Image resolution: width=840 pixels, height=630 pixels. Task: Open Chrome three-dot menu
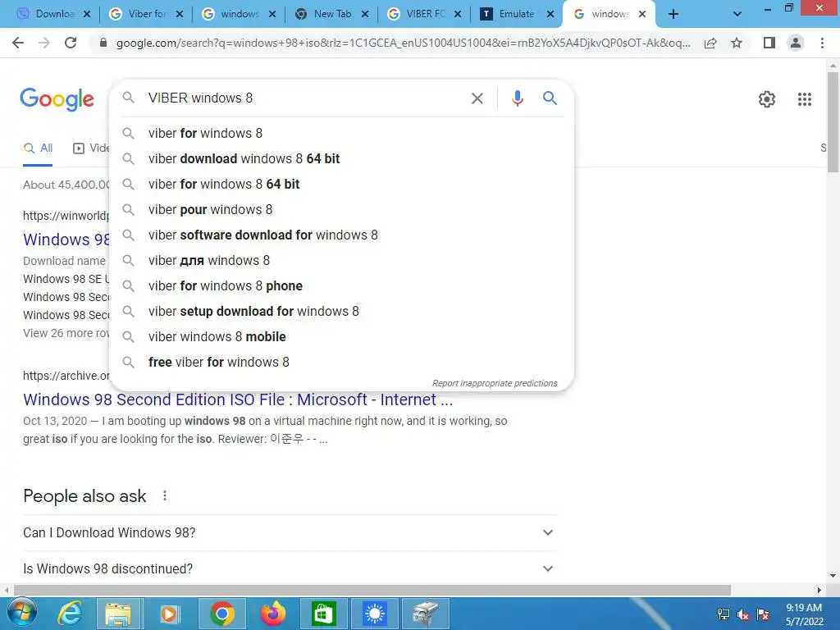click(822, 43)
